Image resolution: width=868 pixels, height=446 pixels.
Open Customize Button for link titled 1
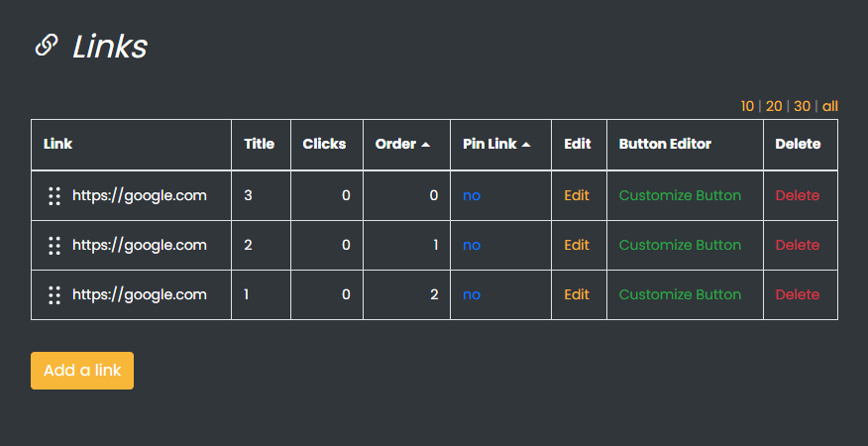point(680,295)
